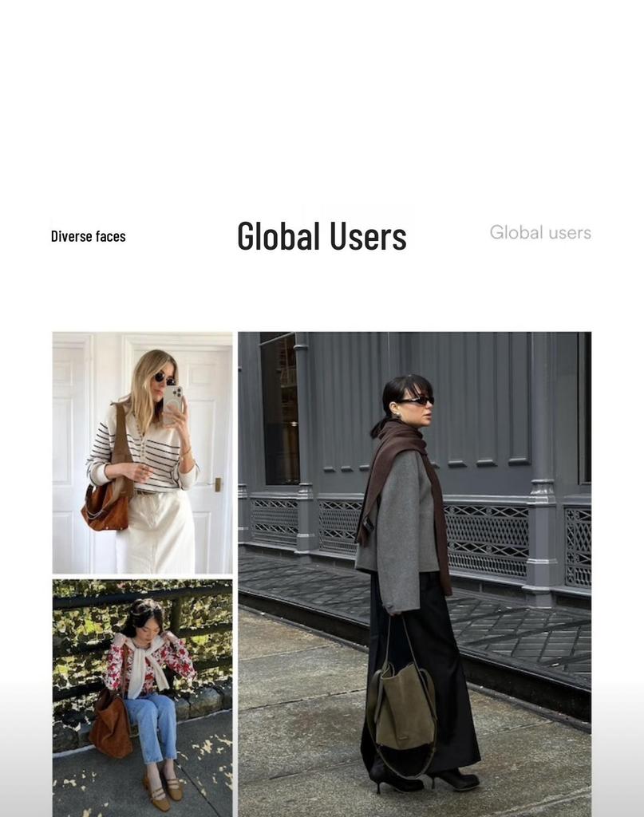The image size is (644, 817).
Task: Click the "Diverse faces" label
Action: (88, 236)
